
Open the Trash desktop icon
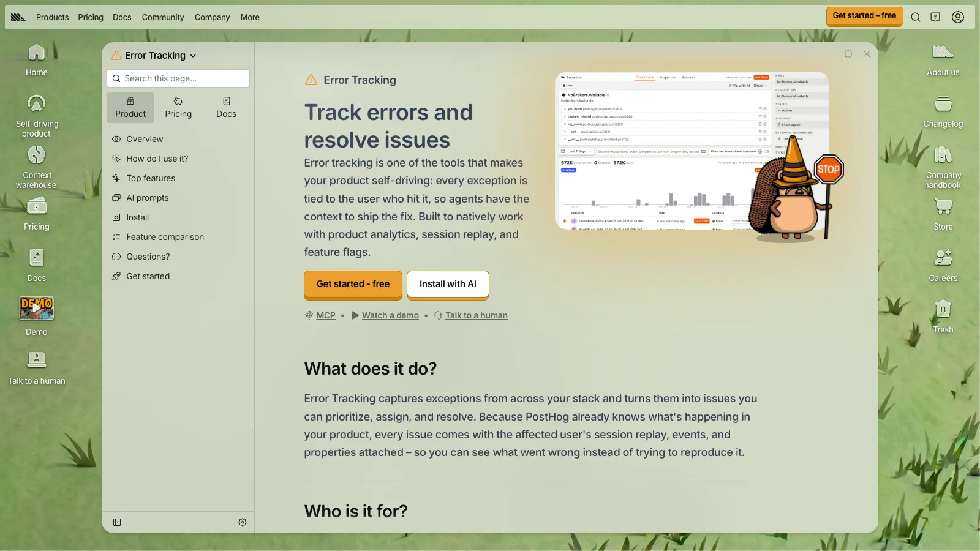click(943, 317)
